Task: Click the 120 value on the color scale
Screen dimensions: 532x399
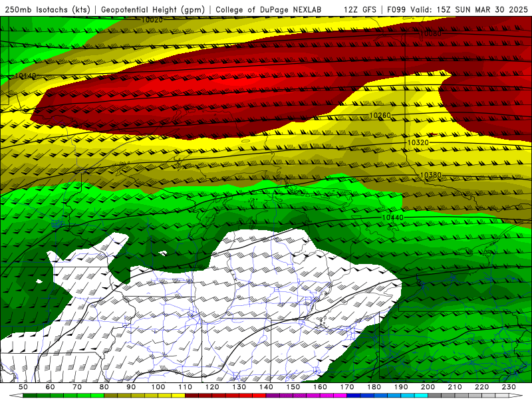Action: pos(212,387)
